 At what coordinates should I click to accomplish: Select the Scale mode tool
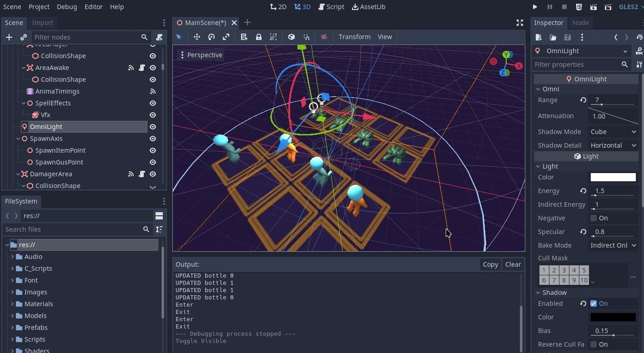pyautogui.click(x=226, y=37)
